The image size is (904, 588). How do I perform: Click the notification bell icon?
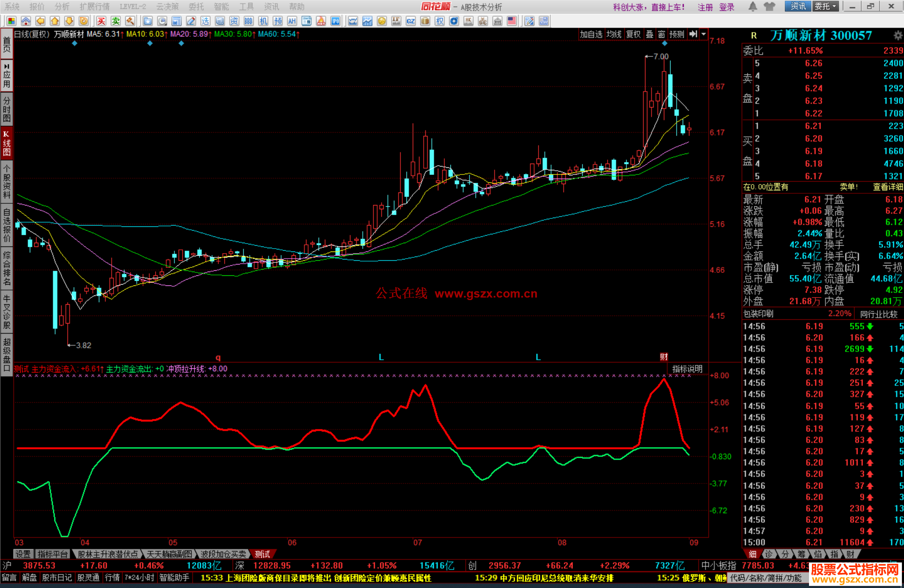[752, 6]
